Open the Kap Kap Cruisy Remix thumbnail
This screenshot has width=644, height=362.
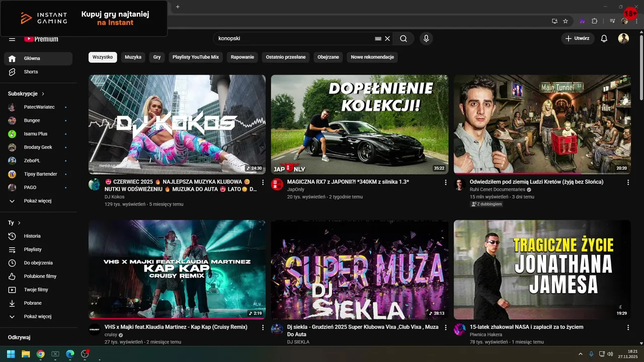click(x=177, y=269)
